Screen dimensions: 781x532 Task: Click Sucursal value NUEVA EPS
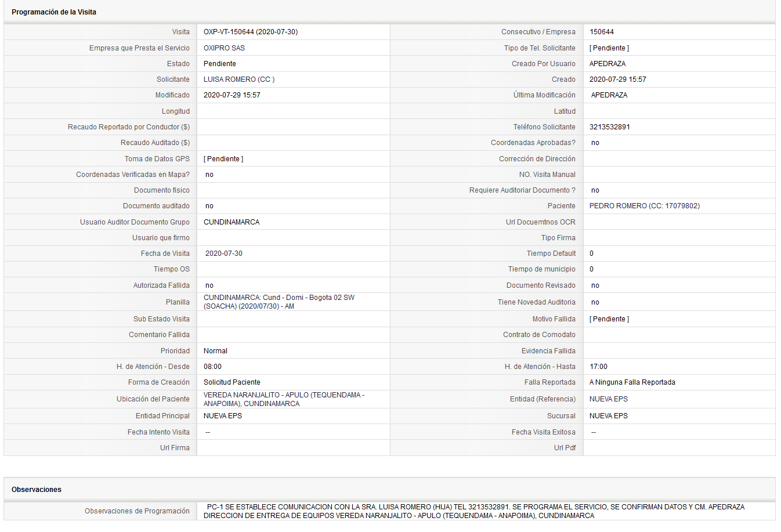coord(609,416)
